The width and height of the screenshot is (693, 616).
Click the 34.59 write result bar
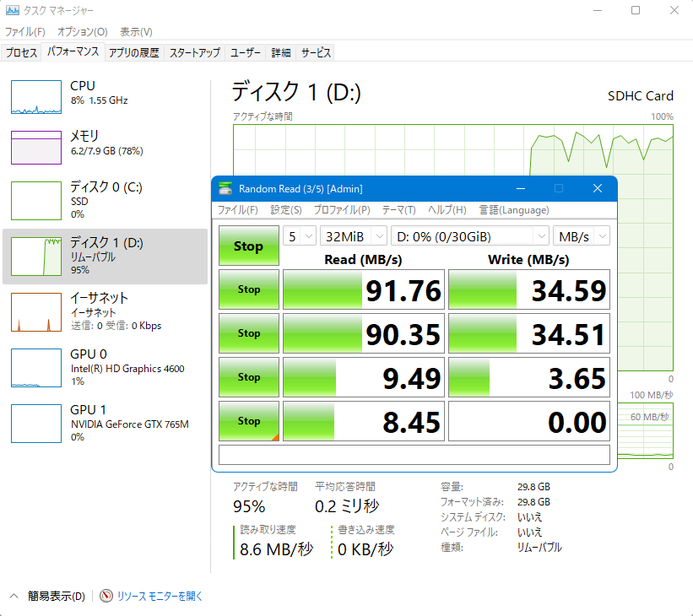[529, 289]
